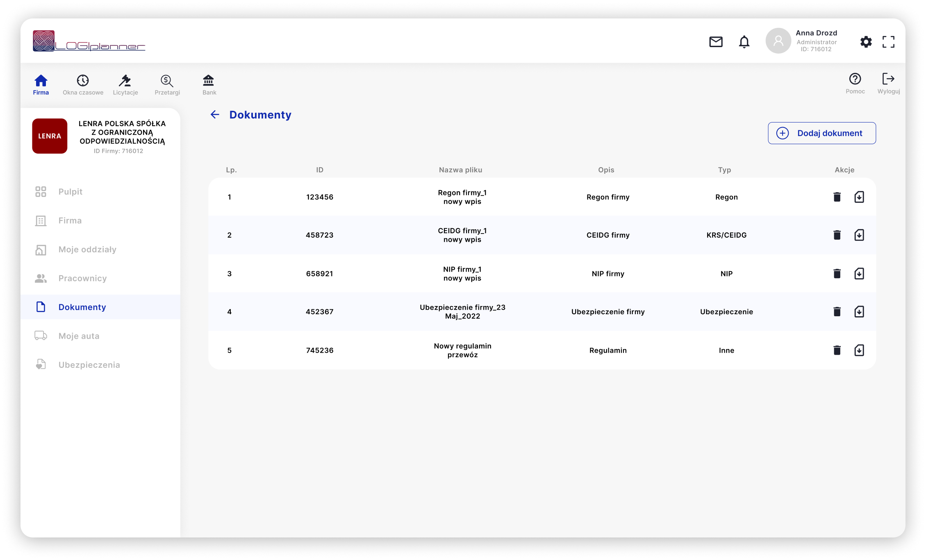Go to Przetargi tenders tab
The image size is (926, 560).
click(x=167, y=85)
